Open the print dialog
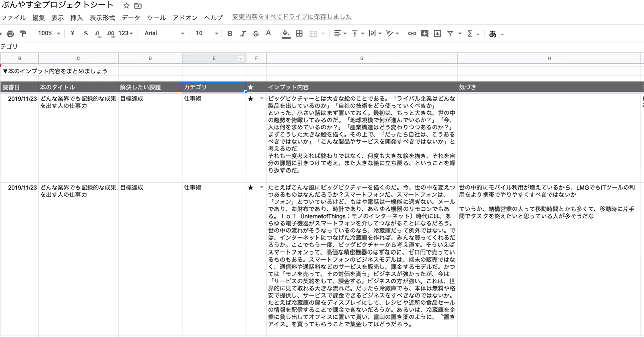 tap(10, 33)
